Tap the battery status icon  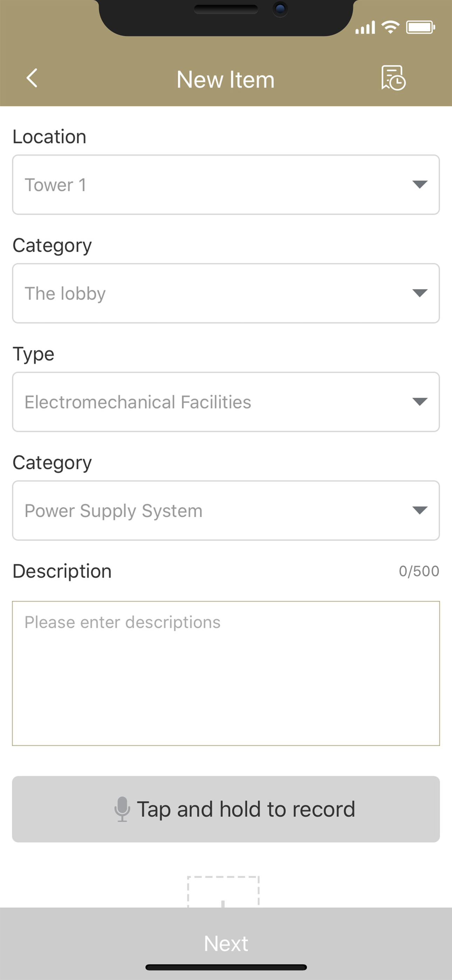[x=420, y=27]
